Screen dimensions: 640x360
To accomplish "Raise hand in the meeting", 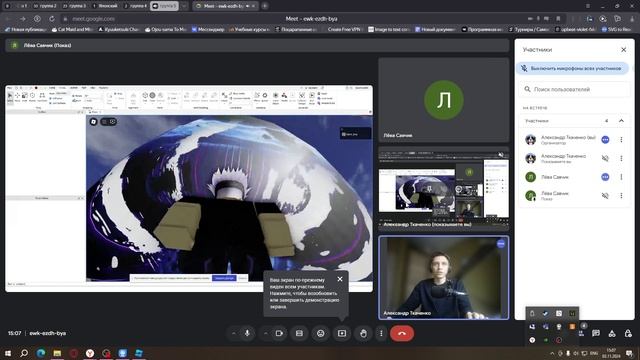I will tap(363, 333).
